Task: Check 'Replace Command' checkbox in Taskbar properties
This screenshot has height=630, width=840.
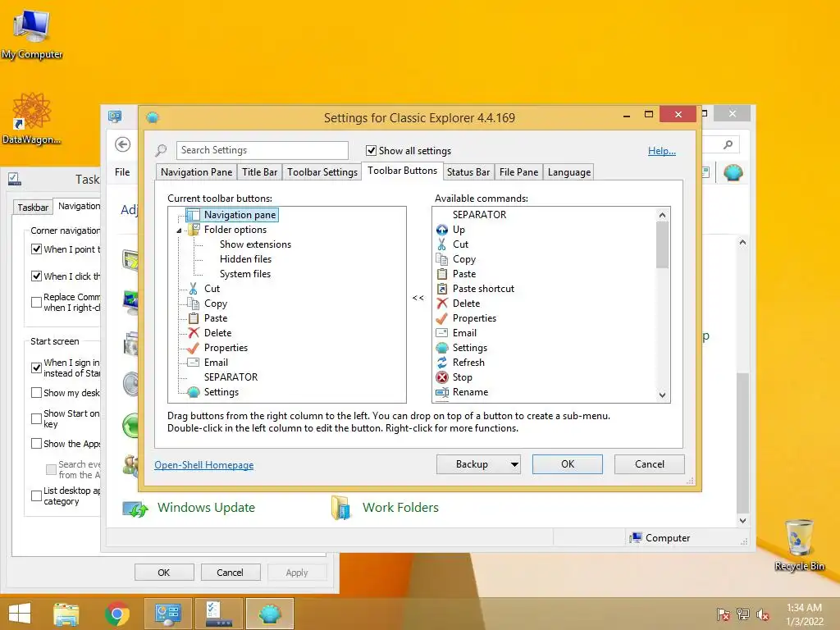Action: point(36,302)
